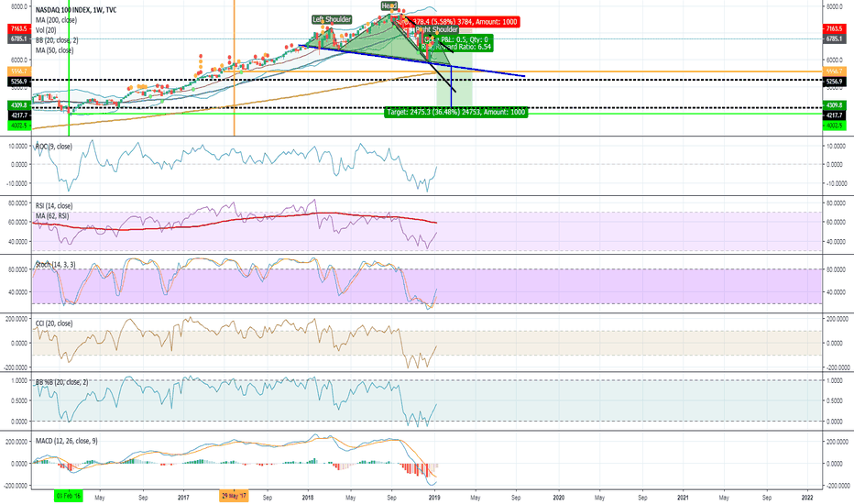Click green 4309.8 price tag on left scale
Viewport: 854px width, 504px height.
tap(19, 104)
